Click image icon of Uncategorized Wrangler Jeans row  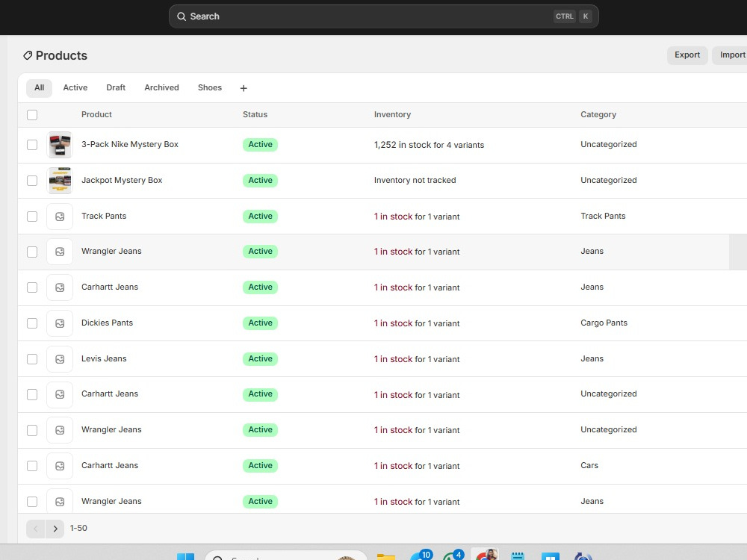[60, 430]
